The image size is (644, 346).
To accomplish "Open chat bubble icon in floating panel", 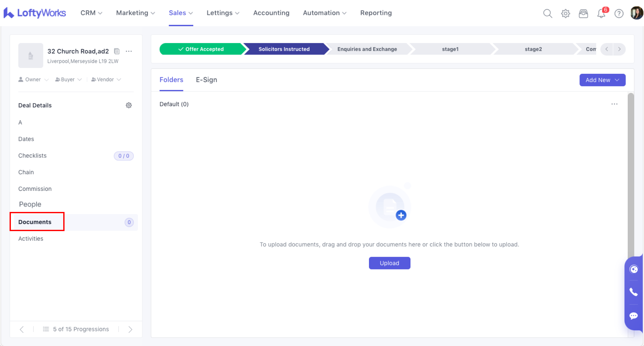I will pos(633,316).
